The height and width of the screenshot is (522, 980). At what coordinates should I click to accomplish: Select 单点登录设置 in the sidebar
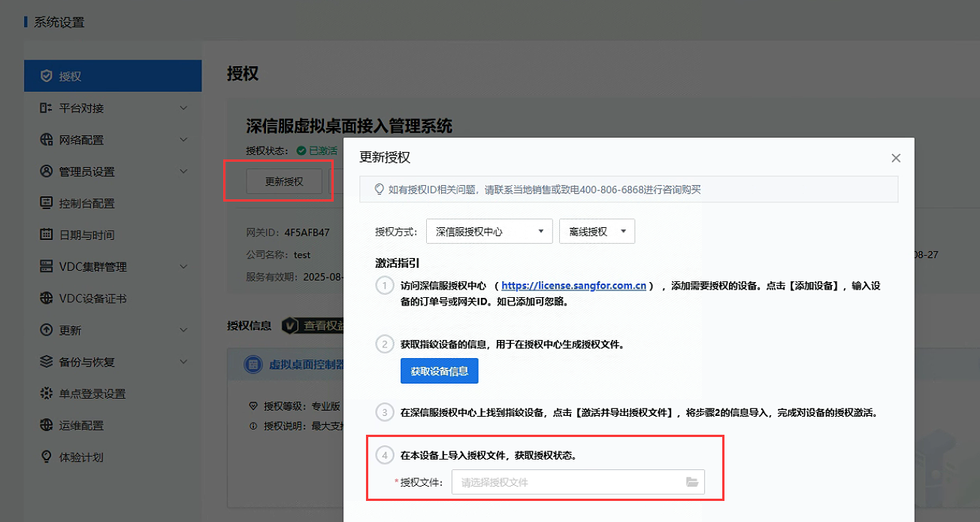(92, 394)
